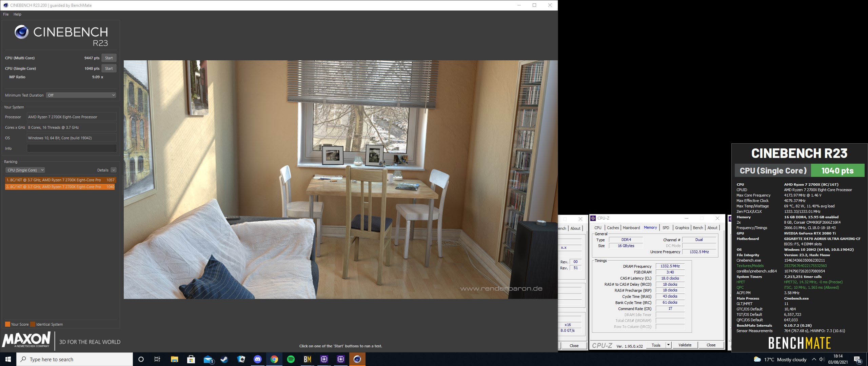
Task: Click the rendered room preview image
Action: (340, 180)
